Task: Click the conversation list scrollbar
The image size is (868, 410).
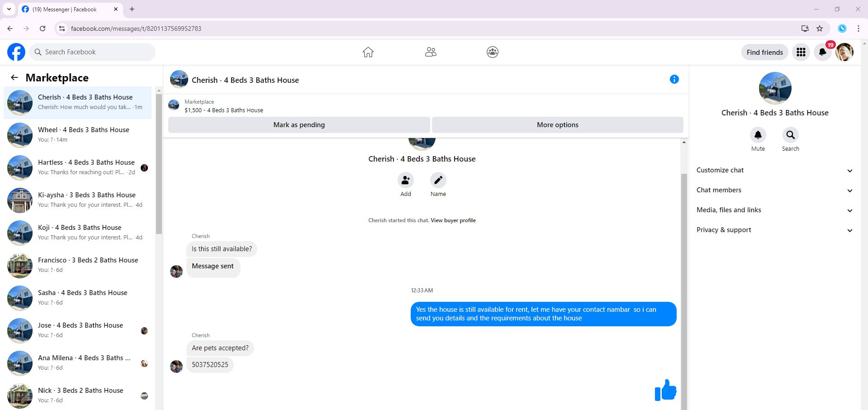Action: [159, 163]
